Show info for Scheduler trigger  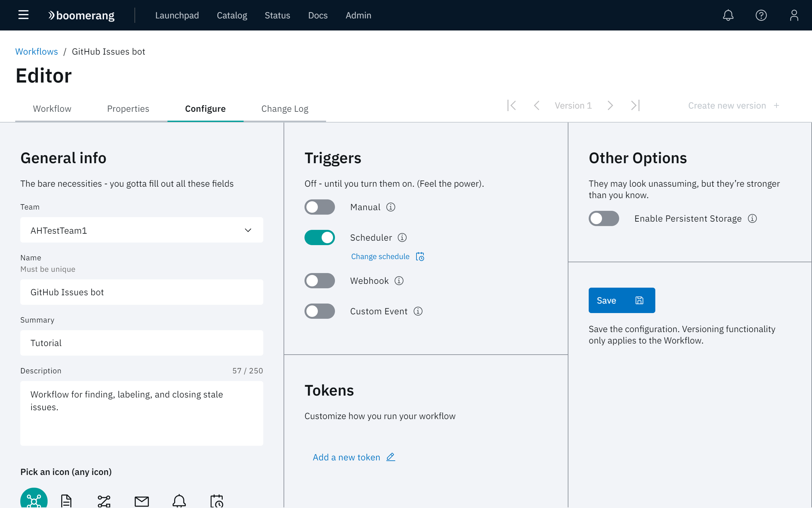pos(402,237)
